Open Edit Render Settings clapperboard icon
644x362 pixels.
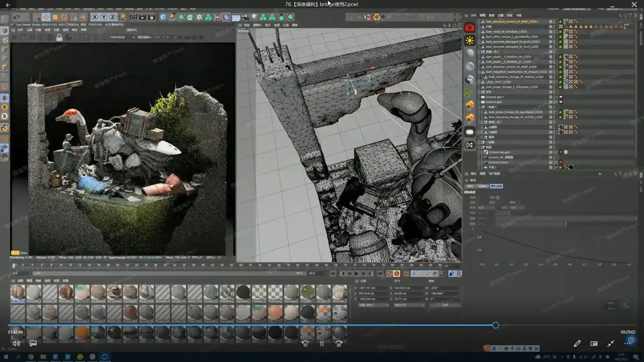click(x=152, y=17)
